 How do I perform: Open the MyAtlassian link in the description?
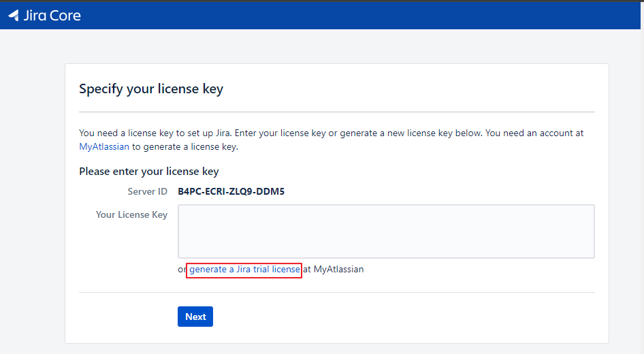[x=104, y=146]
